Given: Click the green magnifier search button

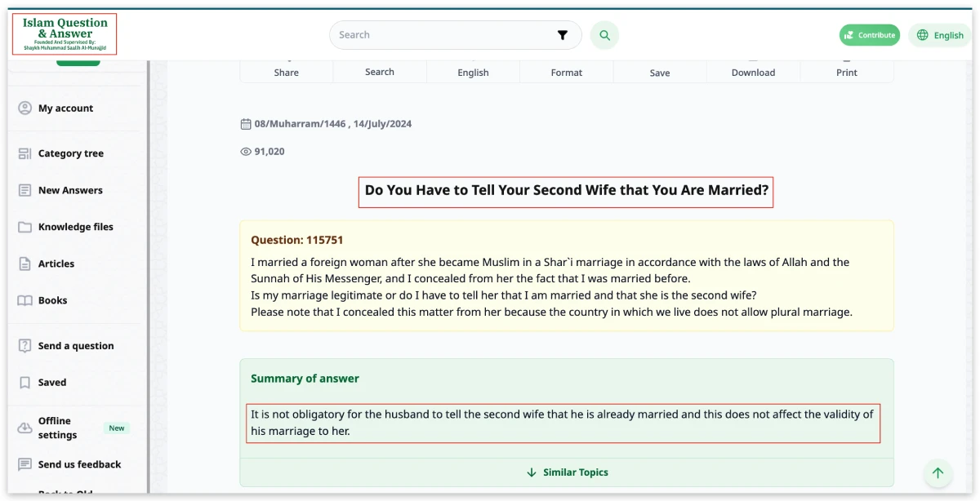Looking at the screenshot, I should [x=604, y=35].
